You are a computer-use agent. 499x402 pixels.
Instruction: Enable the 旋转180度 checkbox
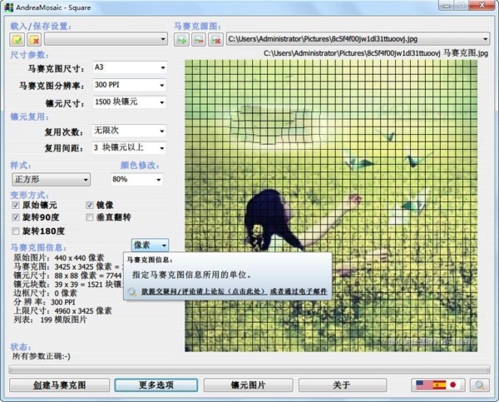click(x=15, y=231)
